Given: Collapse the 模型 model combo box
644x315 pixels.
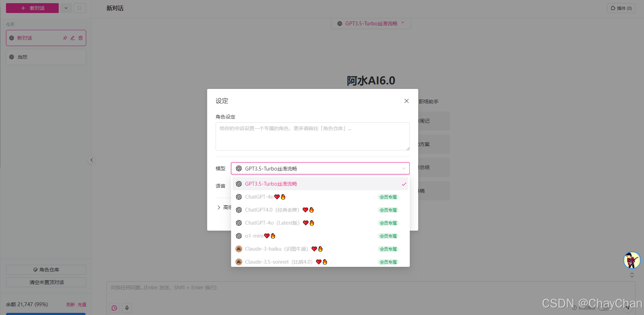Looking at the screenshot, I should [x=320, y=168].
